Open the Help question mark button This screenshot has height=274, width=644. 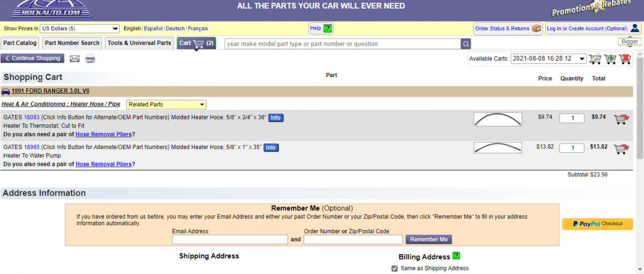point(321,28)
